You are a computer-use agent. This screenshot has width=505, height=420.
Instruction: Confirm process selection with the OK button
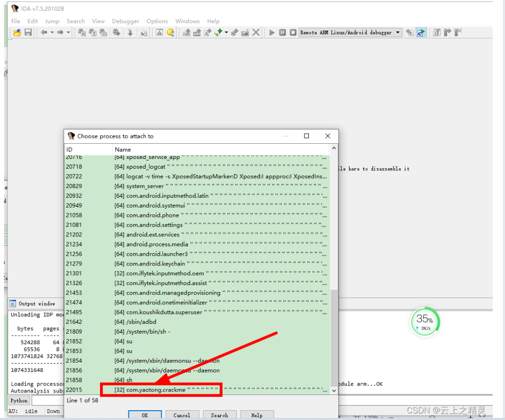tap(145, 415)
